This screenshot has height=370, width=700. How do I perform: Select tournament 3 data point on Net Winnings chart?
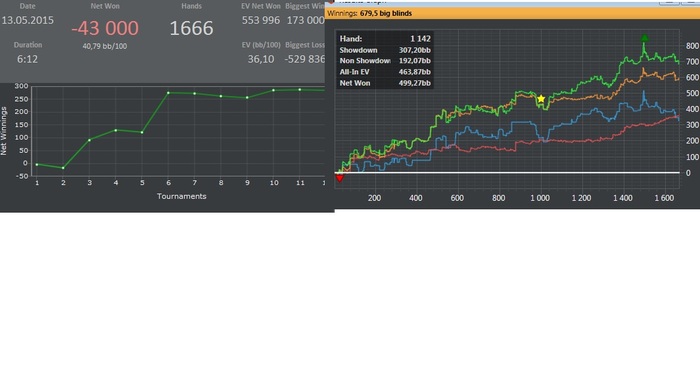(89, 140)
